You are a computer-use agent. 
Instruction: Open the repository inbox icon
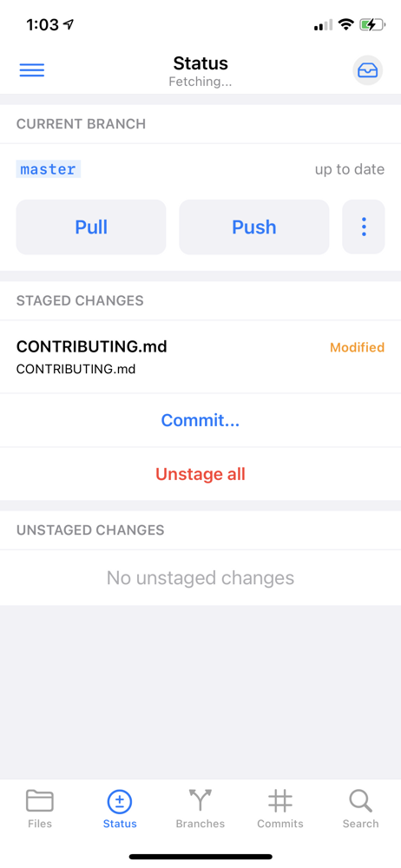tap(368, 70)
